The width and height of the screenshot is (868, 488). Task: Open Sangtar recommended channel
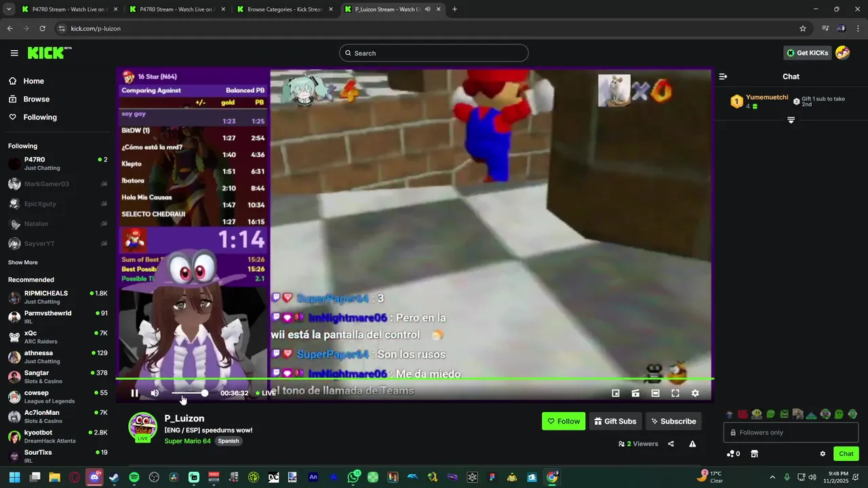[58, 377]
